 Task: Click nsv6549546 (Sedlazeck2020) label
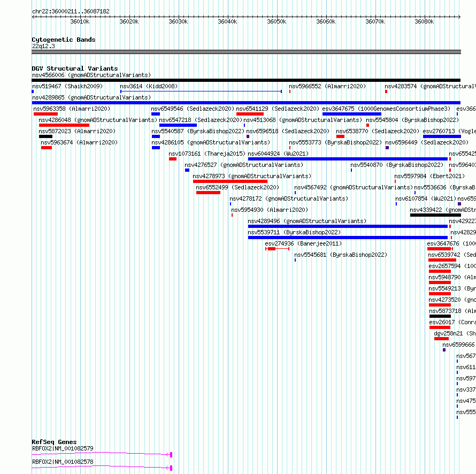[193, 109]
